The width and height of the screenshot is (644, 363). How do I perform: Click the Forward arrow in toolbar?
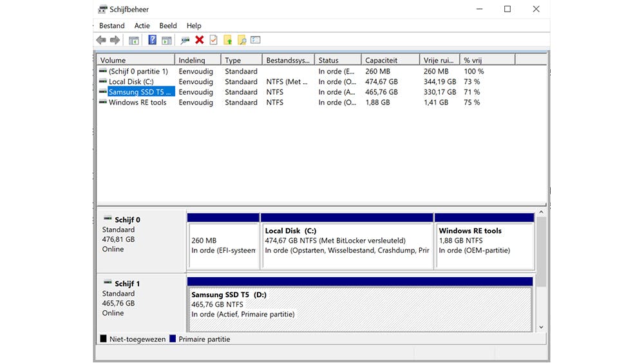[x=115, y=40]
